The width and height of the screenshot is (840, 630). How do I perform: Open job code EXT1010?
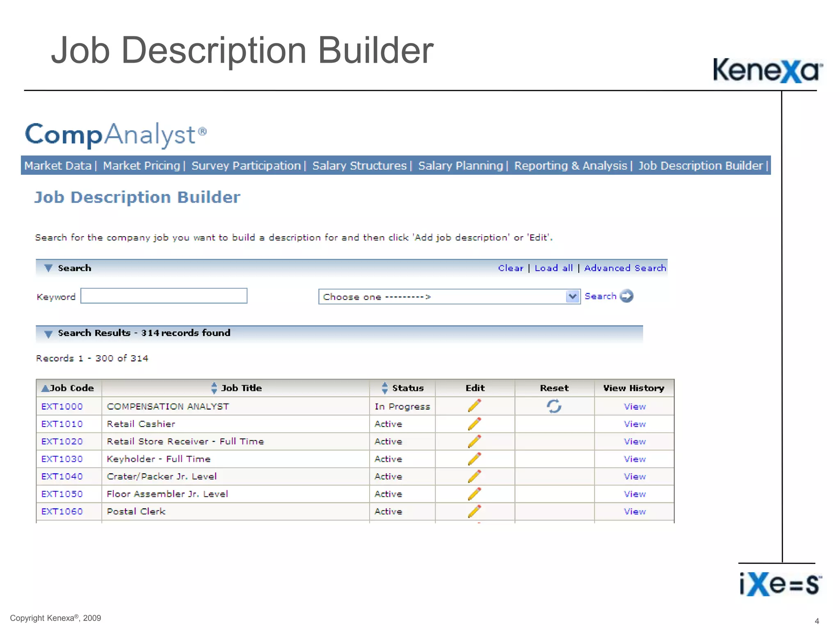[x=62, y=424]
